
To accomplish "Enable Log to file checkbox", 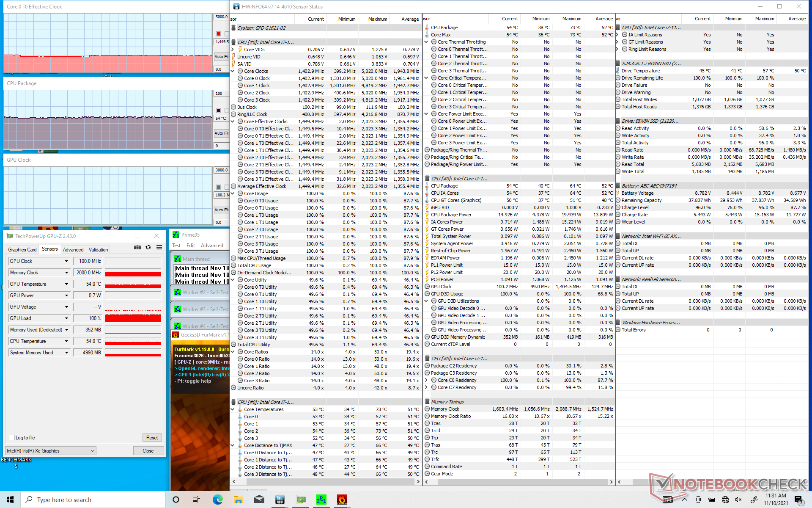I will (x=12, y=438).
